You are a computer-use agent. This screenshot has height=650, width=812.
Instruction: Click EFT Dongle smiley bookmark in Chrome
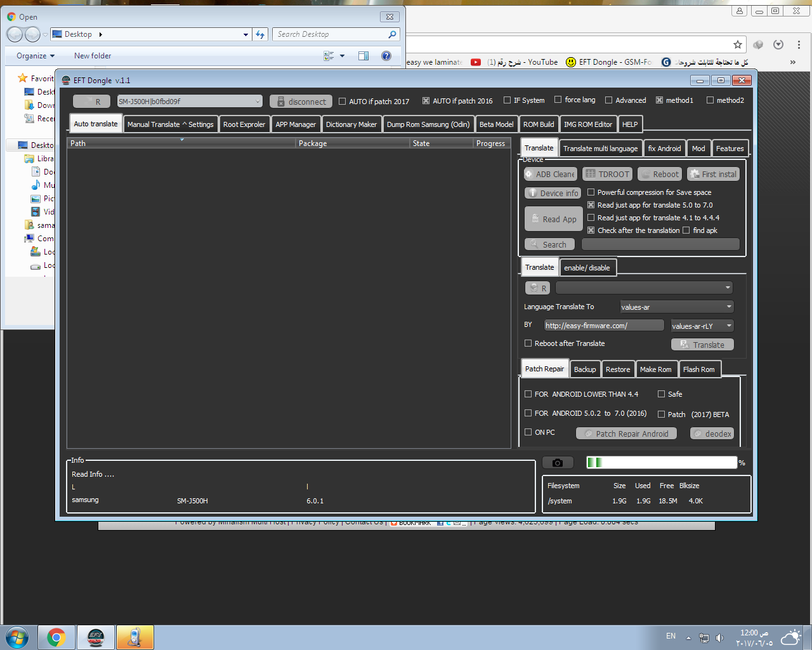(x=571, y=62)
